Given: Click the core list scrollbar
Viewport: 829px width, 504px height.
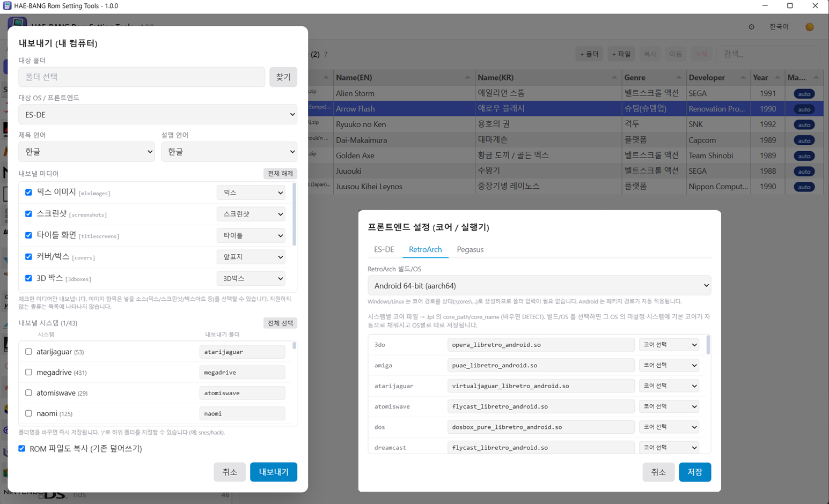Looking at the screenshot, I should coord(708,345).
